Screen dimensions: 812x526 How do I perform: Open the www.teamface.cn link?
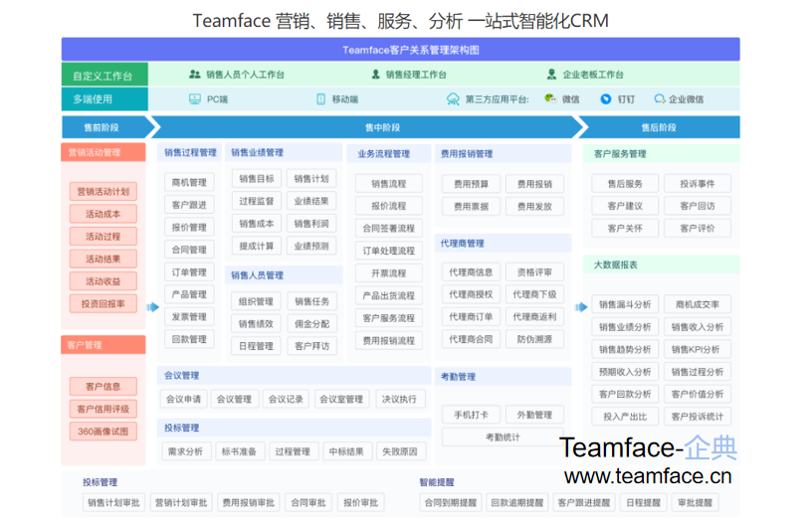(x=648, y=476)
